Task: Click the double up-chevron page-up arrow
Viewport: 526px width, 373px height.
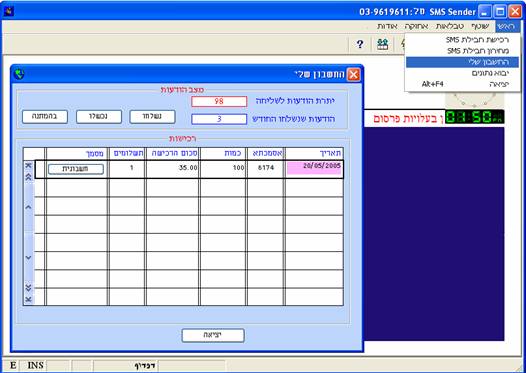Action: pyautogui.click(x=29, y=177)
